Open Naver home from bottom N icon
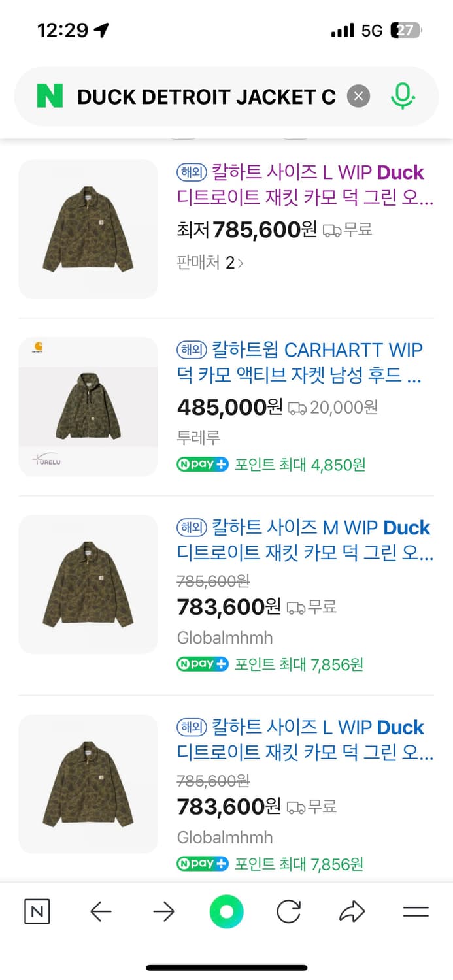The width and height of the screenshot is (453, 980). pos(37,911)
